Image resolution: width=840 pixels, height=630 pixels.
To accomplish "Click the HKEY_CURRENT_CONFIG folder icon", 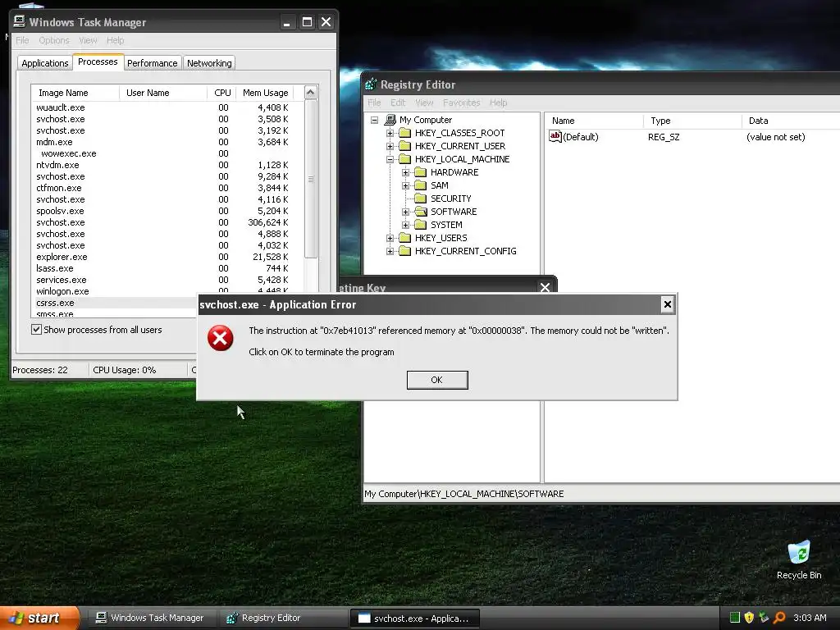I will tap(405, 251).
